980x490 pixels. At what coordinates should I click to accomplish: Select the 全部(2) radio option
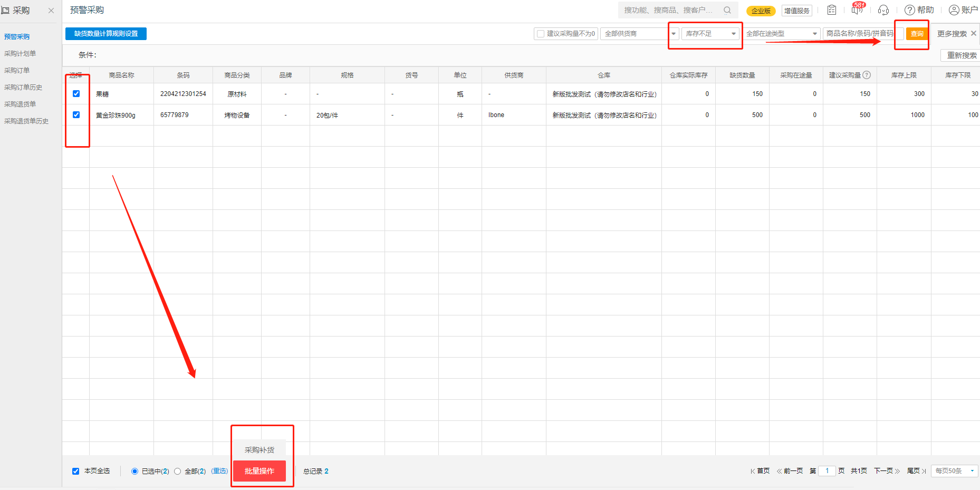pyautogui.click(x=177, y=471)
